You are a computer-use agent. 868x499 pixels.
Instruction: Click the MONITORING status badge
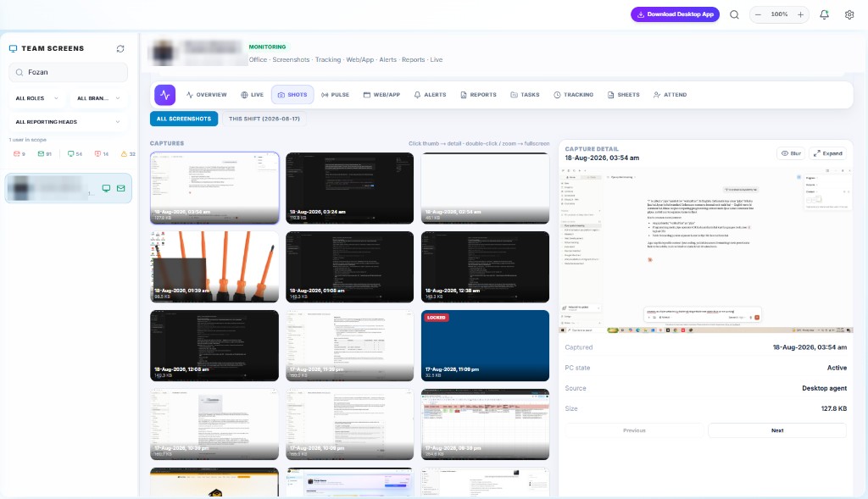pos(267,47)
